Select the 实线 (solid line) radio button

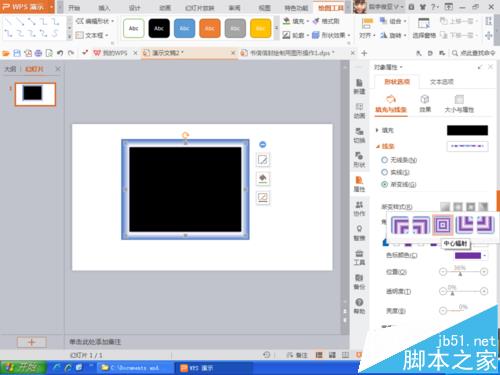[384, 172]
